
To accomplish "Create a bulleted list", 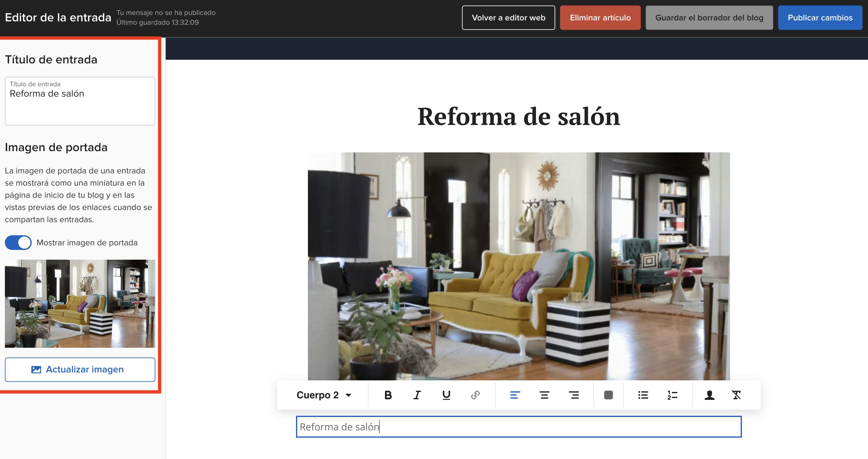I will pyautogui.click(x=643, y=395).
